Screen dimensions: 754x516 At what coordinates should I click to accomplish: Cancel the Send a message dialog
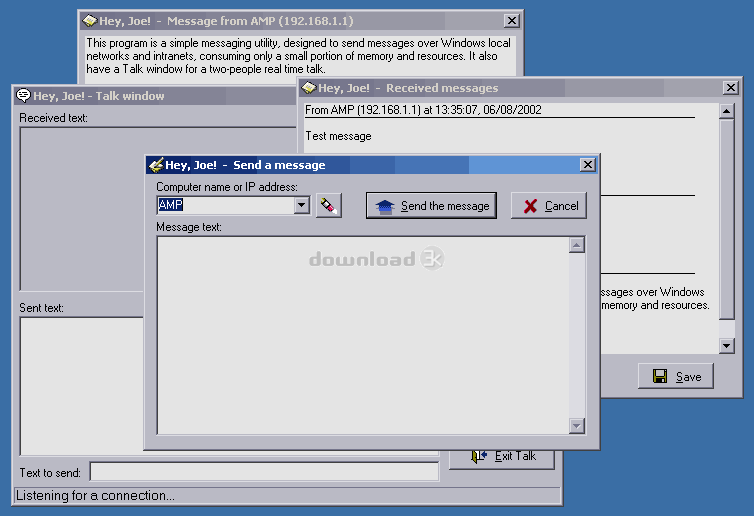click(x=549, y=206)
